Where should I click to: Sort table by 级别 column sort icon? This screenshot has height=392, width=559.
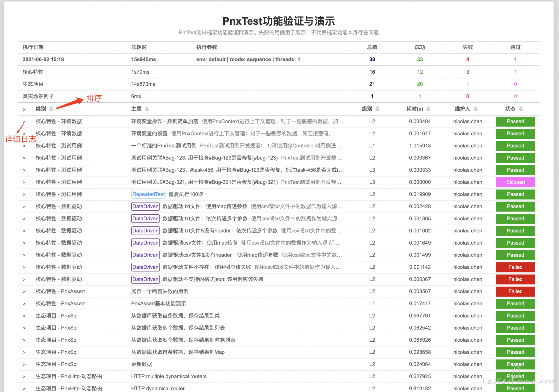point(377,109)
